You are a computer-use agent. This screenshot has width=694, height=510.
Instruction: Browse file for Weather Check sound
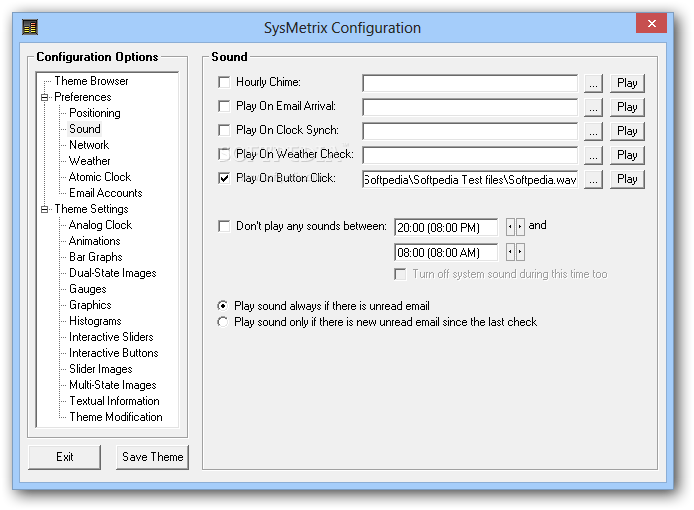593,155
